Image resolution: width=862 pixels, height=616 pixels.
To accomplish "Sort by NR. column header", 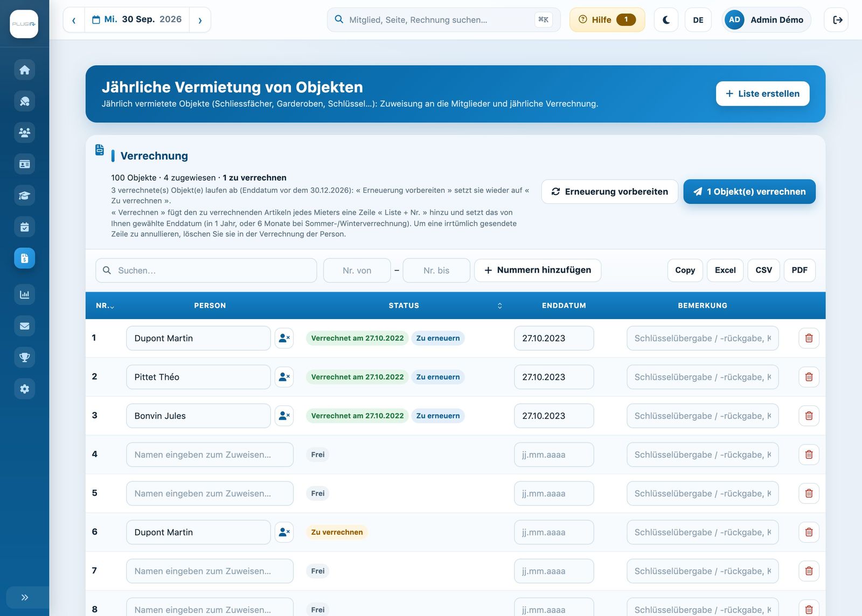I will pyautogui.click(x=105, y=306).
